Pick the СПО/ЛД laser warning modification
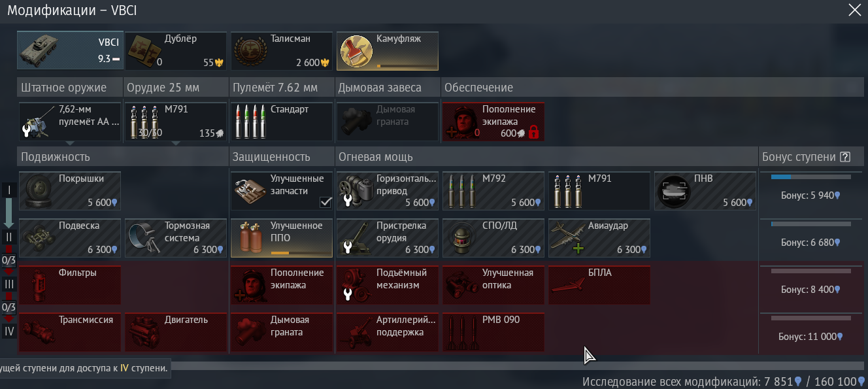 [x=493, y=238]
